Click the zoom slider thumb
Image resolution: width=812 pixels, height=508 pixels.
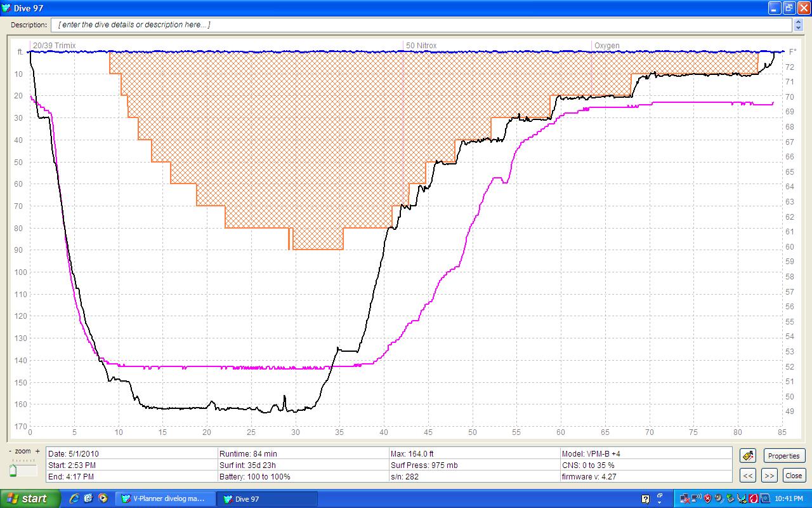[13, 470]
